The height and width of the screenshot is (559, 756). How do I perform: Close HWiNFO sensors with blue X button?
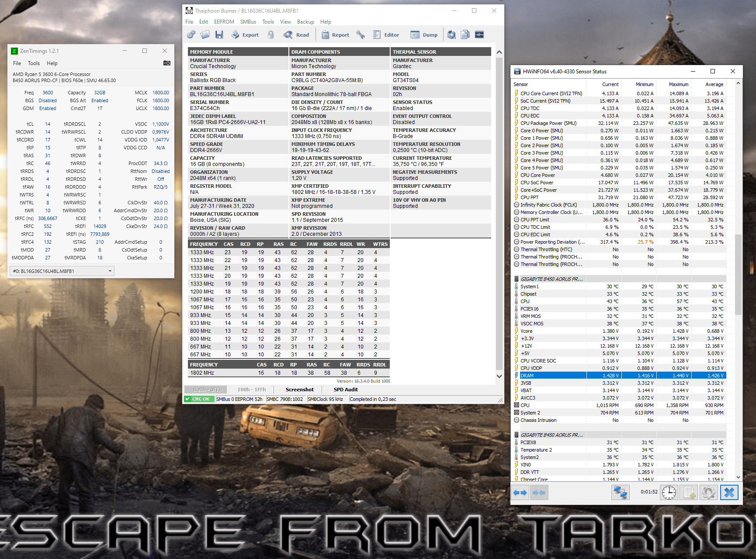pyautogui.click(x=729, y=493)
